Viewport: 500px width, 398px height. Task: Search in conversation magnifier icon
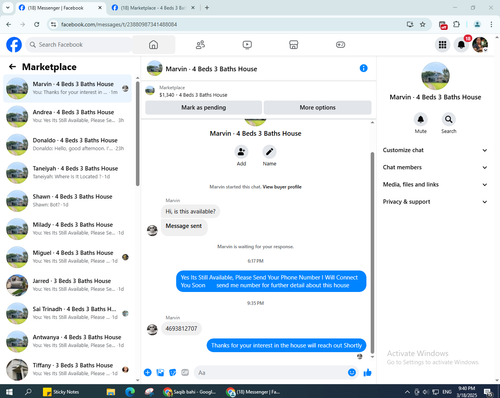[449, 119]
